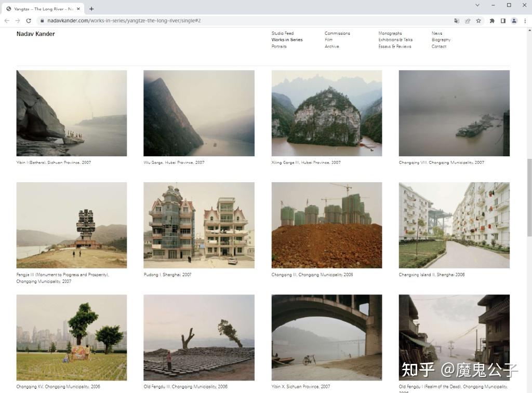The image size is (532, 393).
Task: Open the profile avatar icon
Action: tap(514, 21)
